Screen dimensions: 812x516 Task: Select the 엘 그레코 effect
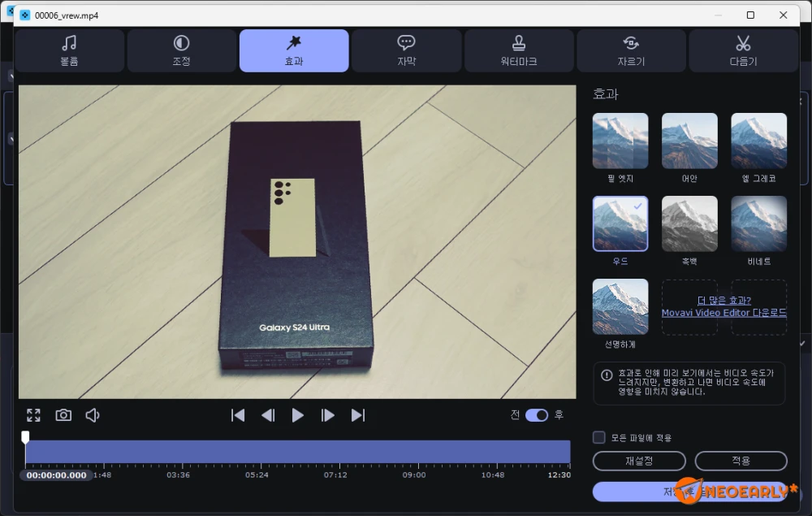pyautogui.click(x=759, y=141)
